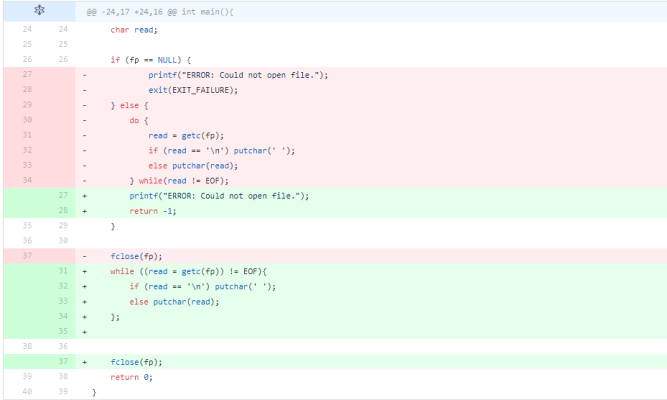Expand hidden lines above the diff hunk
Image resolution: width=667 pixels, height=400 pixels.
tap(39, 10)
